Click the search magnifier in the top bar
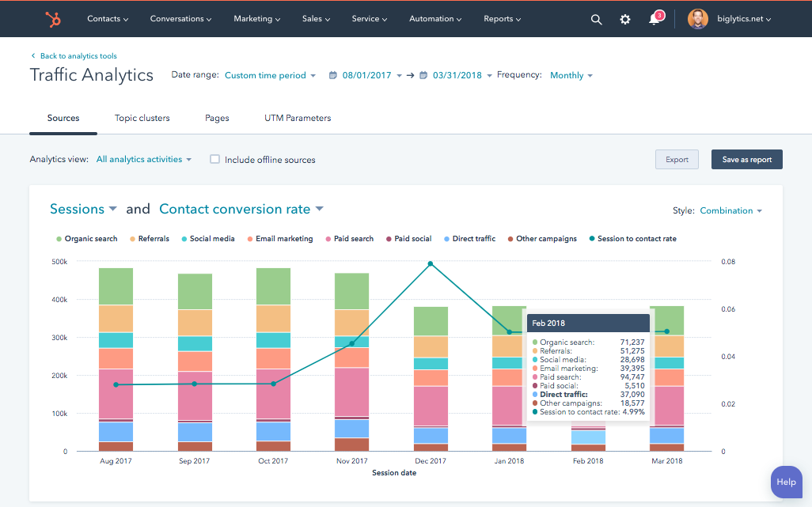 (x=596, y=19)
